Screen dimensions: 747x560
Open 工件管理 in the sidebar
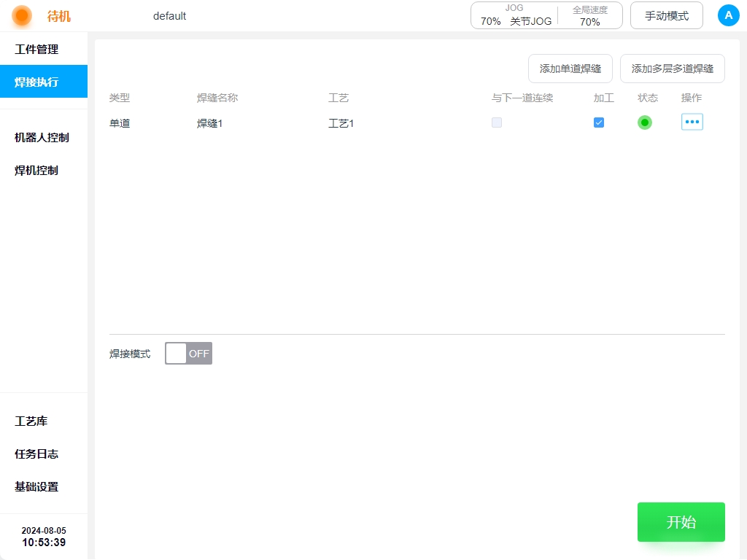[x=36, y=50]
